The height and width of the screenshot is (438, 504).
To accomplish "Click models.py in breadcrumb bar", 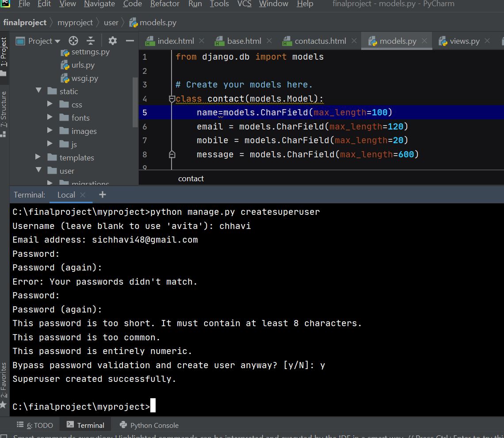I will coord(153,23).
